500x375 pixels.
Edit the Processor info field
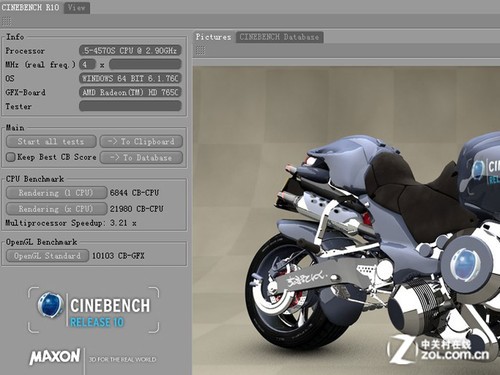point(130,51)
